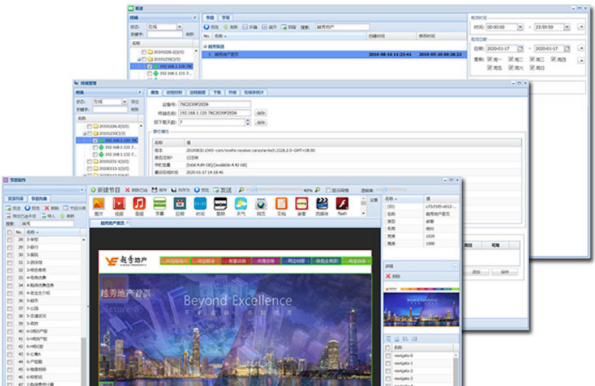This screenshot has width=595, height=386.
Task: Select the web page globe widget
Action: coord(261,204)
